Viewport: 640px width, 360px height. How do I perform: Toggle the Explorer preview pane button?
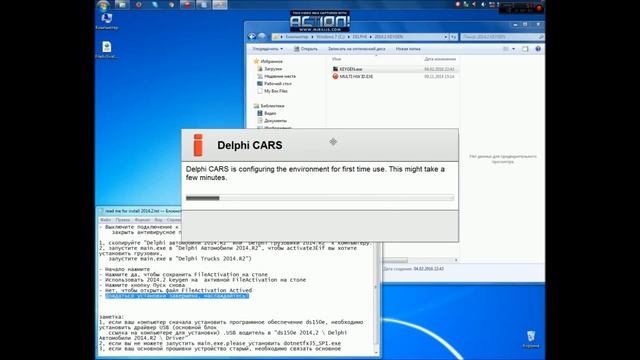pyautogui.click(x=525, y=49)
